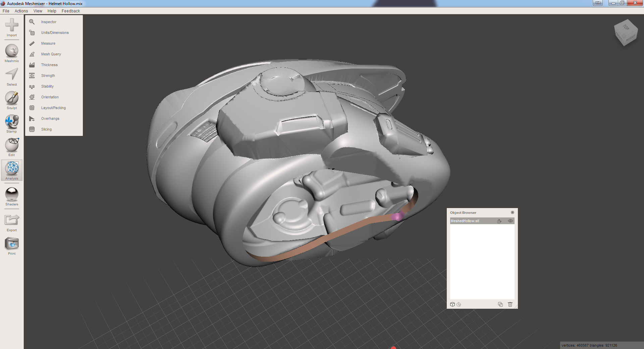Open the Shaders panel

tap(12, 196)
